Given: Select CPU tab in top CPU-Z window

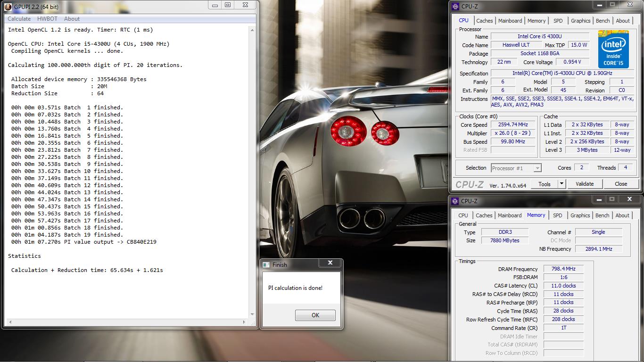Looking at the screenshot, I should click(x=464, y=21).
